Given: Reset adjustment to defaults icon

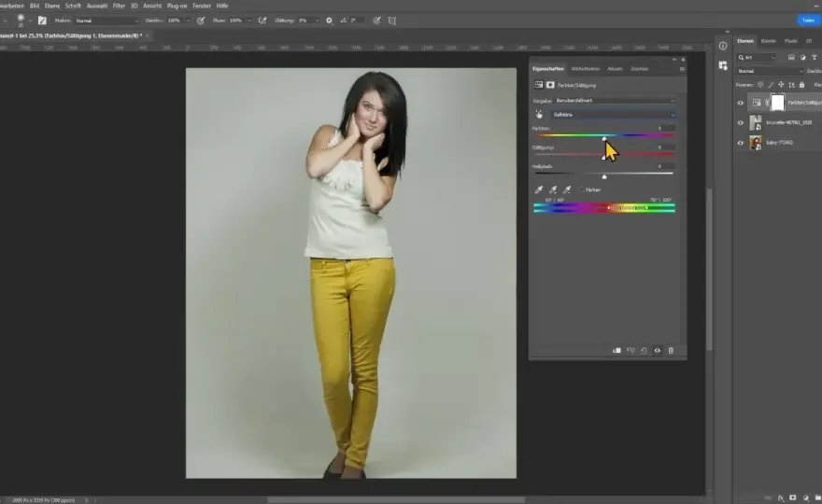Looking at the screenshot, I should [x=644, y=351].
